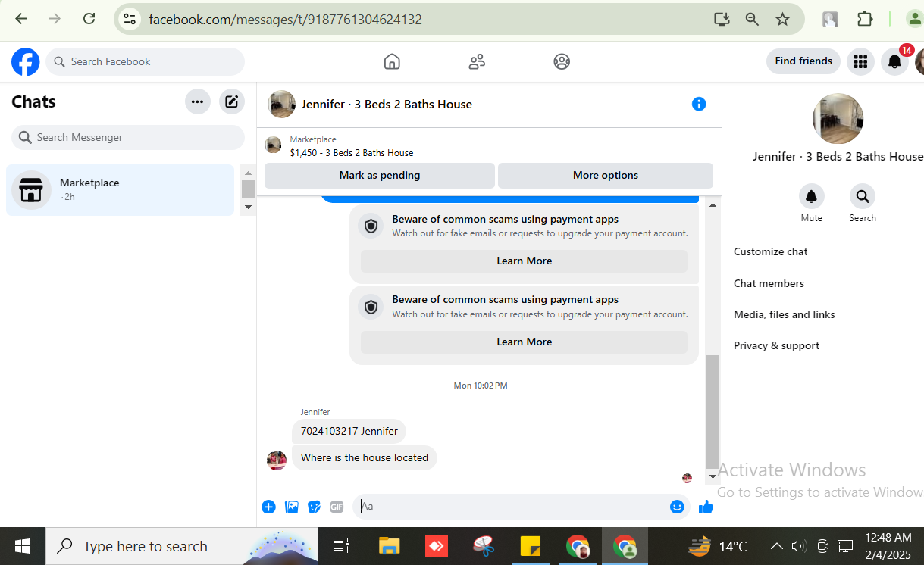924x565 pixels.
Task: Open the Marketplace chat in list
Action: click(121, 190)
